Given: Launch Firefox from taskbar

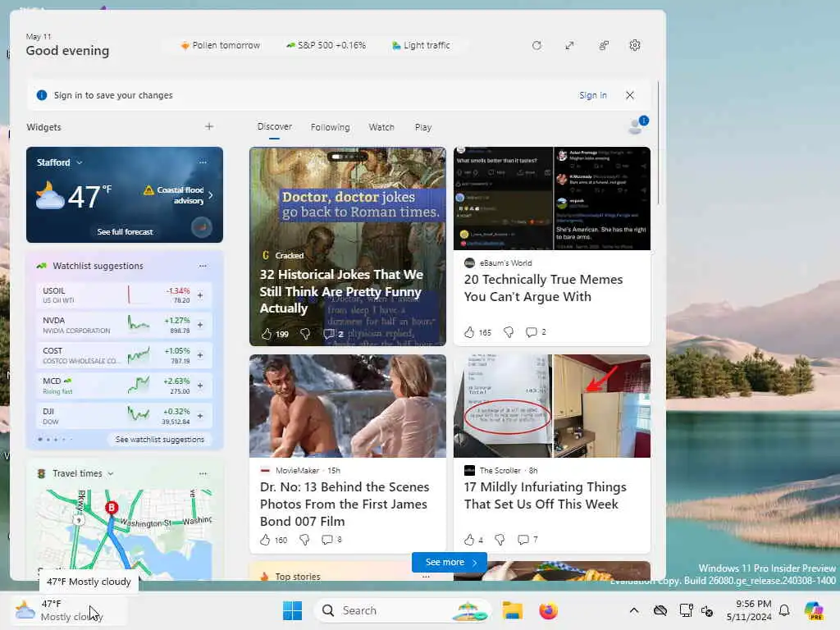Looking at the screenshot, I should (548, 610).
